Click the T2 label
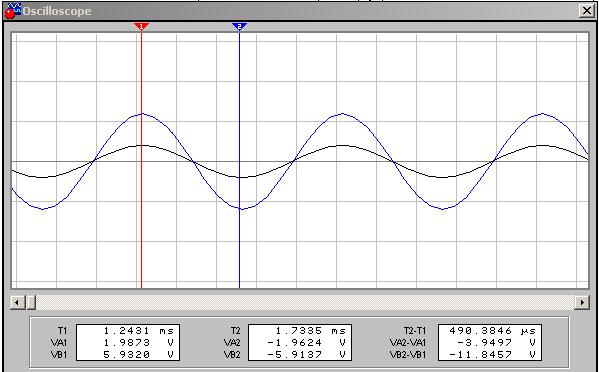 coord(235,330)
